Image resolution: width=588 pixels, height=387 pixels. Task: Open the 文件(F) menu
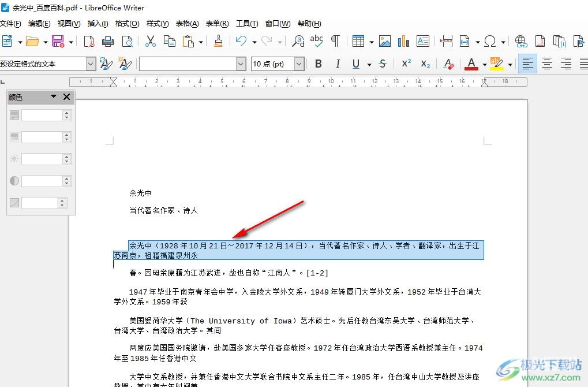[10, 24]
